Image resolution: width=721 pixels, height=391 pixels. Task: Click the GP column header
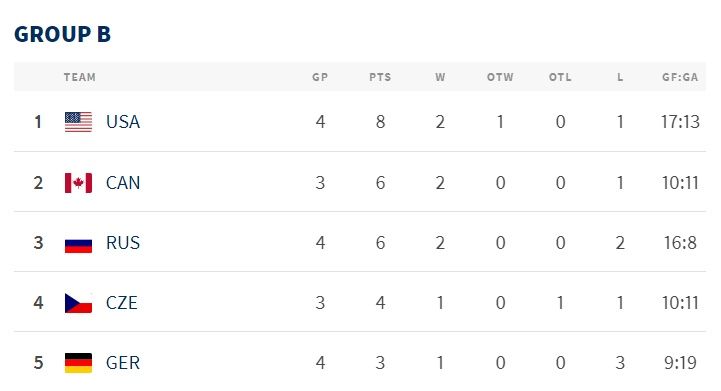pos(320,77)
